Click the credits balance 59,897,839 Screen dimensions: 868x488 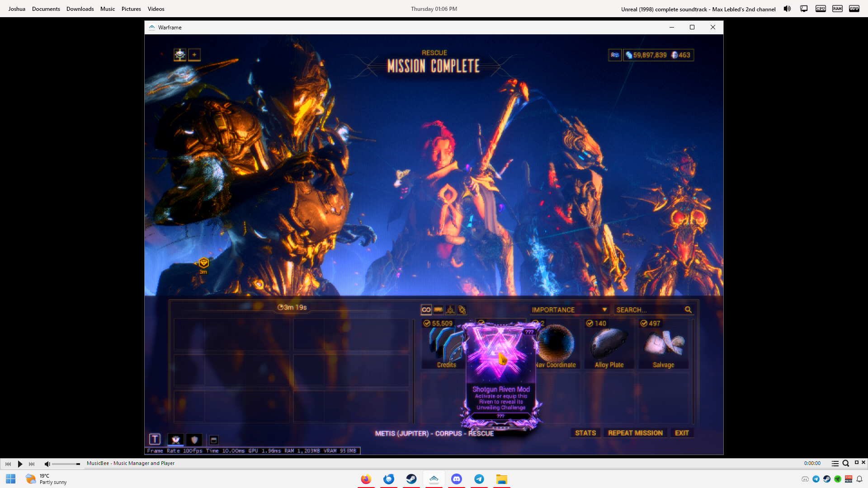646,55
